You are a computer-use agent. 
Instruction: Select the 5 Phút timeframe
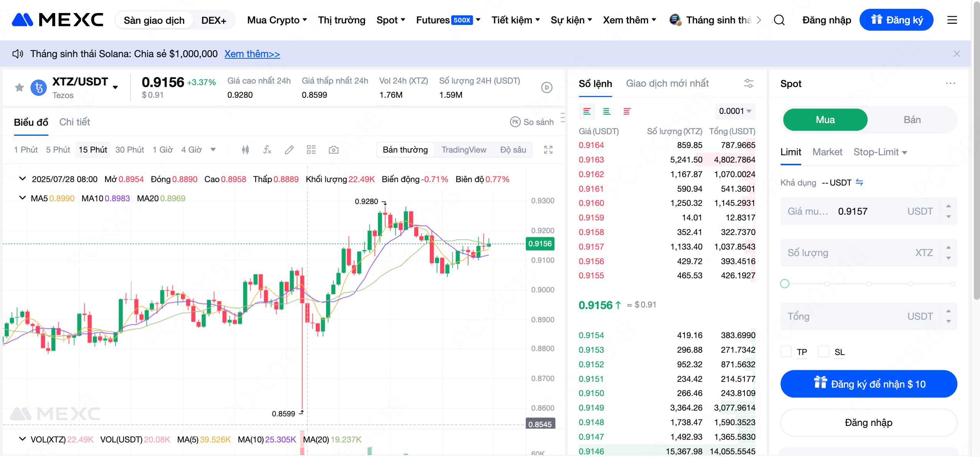point(58,150)
